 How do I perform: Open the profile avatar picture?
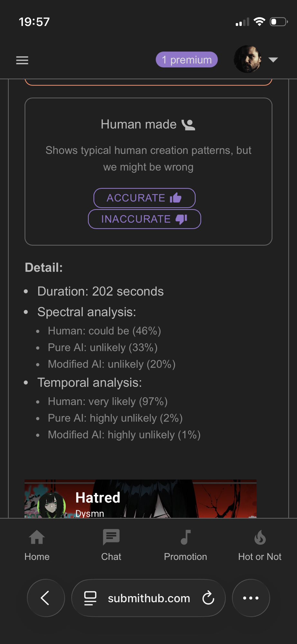click(x=247, y=59)
